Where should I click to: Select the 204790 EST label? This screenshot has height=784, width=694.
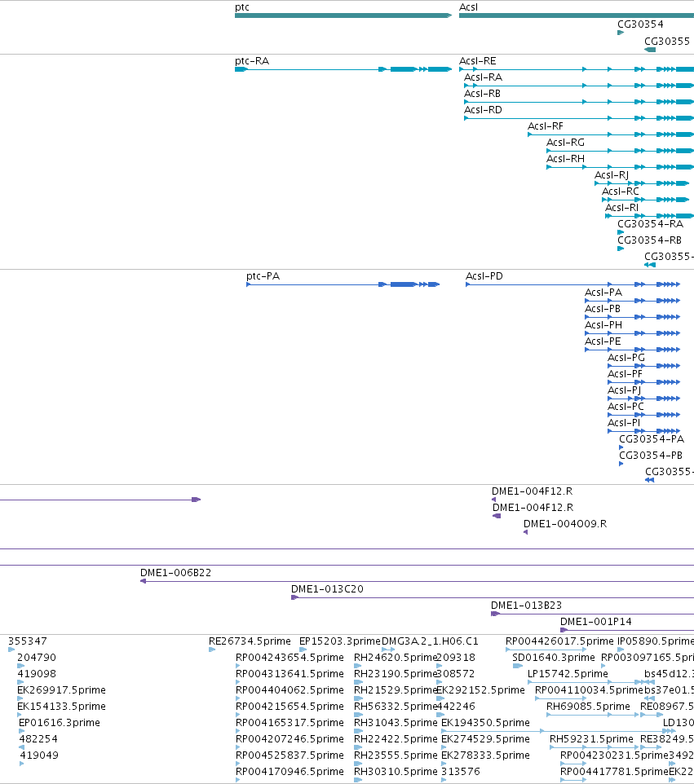click(37, 658)
